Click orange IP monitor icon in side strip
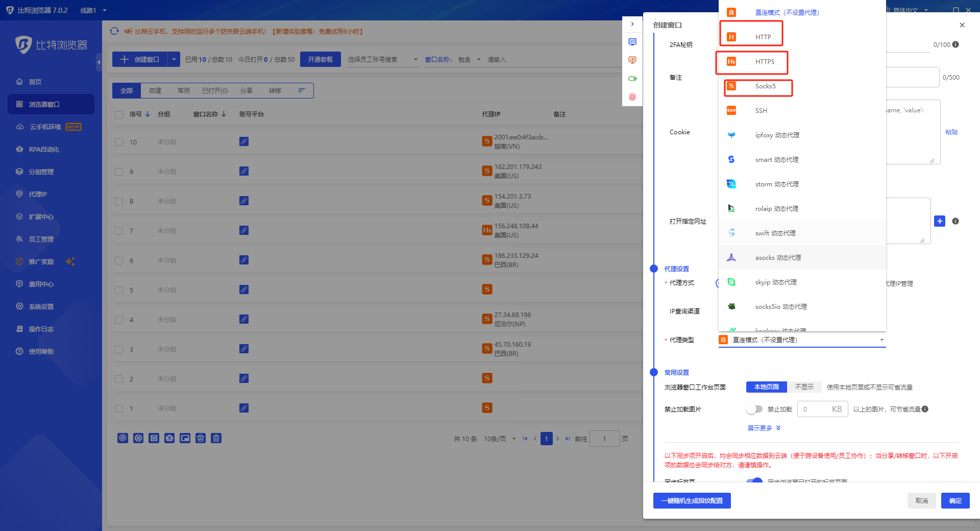Screen dimensions: 980x531 pyautogui.click(x=632, y=60)
